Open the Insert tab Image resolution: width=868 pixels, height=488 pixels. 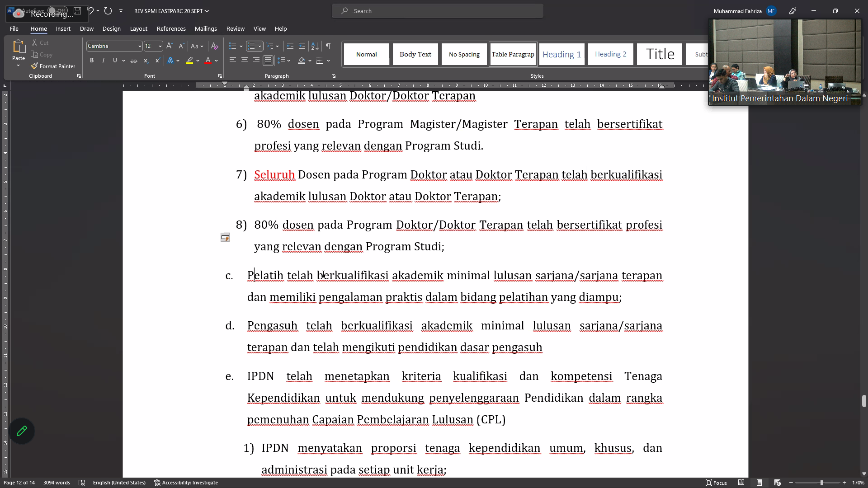pos(63,28)
